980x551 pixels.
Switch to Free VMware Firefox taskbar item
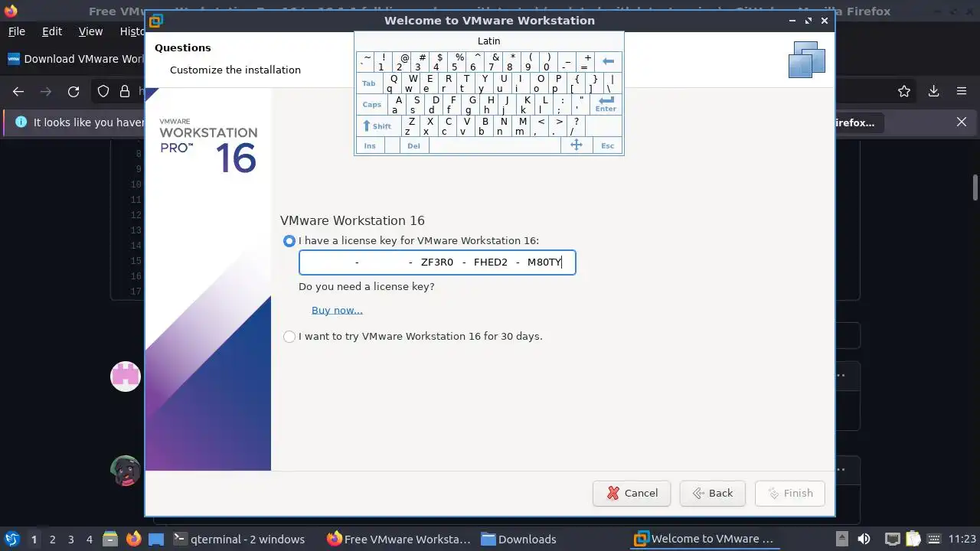[x=399, y=539]
